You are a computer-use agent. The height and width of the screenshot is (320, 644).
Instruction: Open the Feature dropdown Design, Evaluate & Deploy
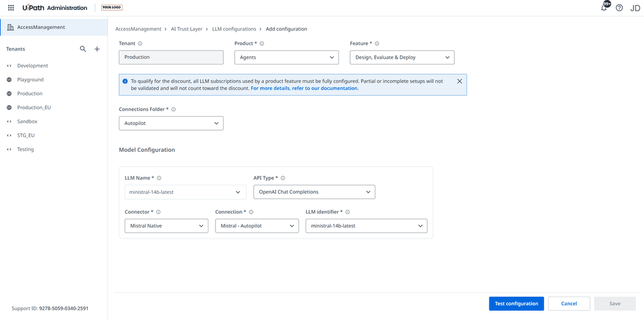[x=402, y=57]
